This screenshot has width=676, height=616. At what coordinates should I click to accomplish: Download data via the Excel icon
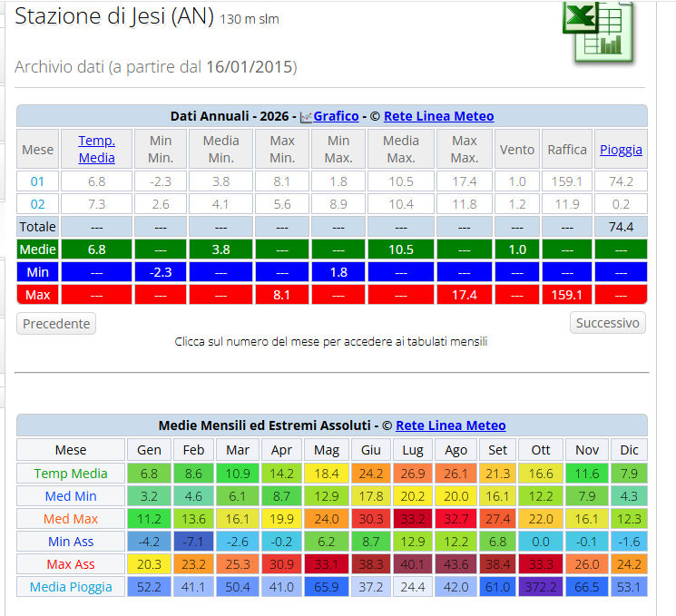click(596, 31)
